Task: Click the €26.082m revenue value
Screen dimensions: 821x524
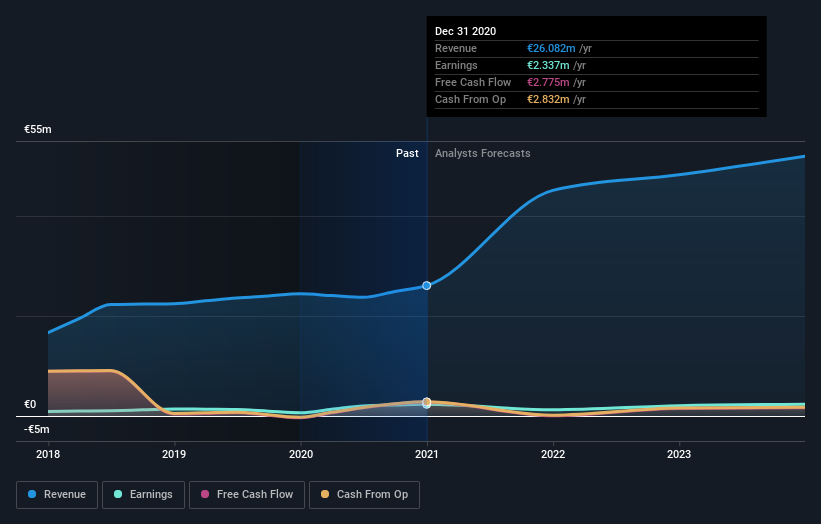Action: click(551, 48)
